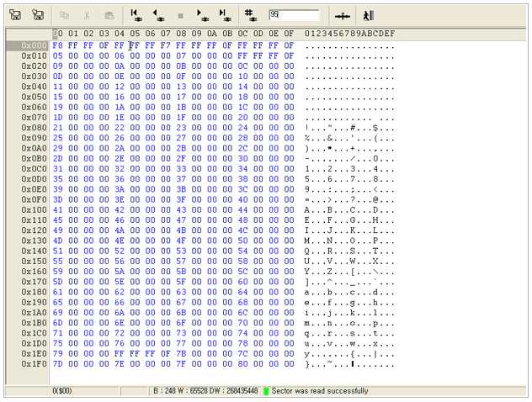The height and width of the screenshot is (402, 532).
Task: Go to the previous sector
Action: 158,15
